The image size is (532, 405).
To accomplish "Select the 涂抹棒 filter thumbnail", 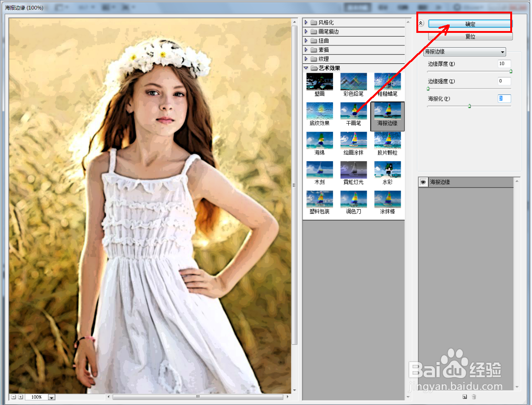I will tap(388, 199).
